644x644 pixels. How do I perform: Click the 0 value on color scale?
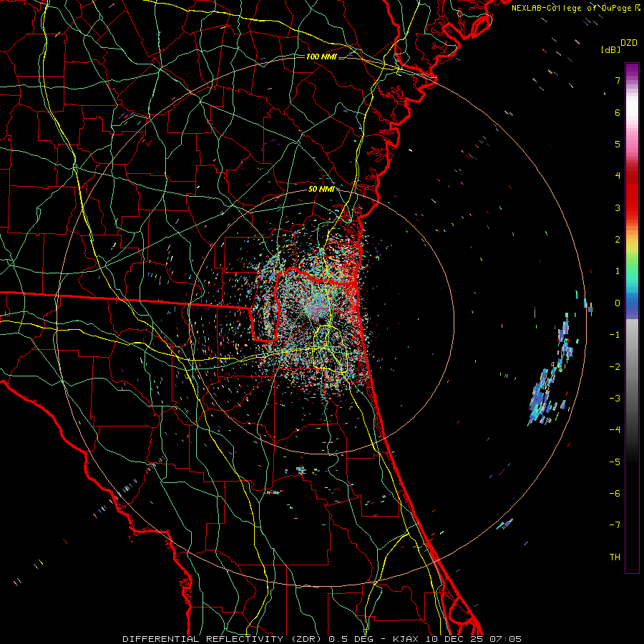pos(618,303)
